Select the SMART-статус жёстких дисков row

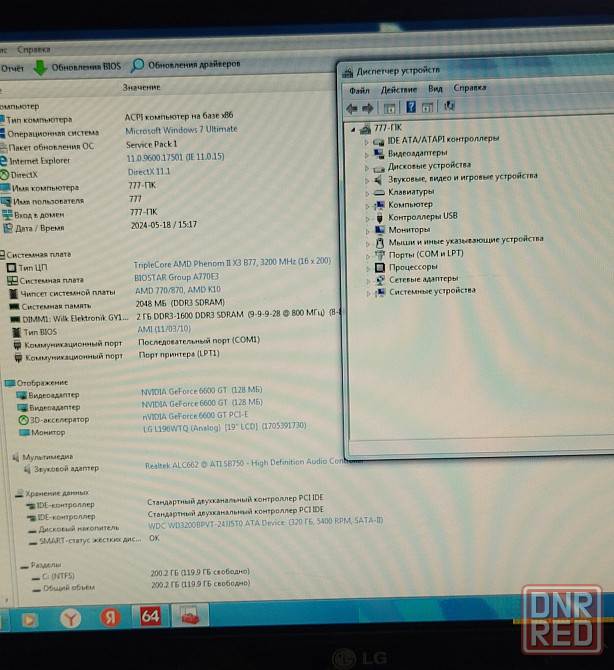(x=90, y=540)
